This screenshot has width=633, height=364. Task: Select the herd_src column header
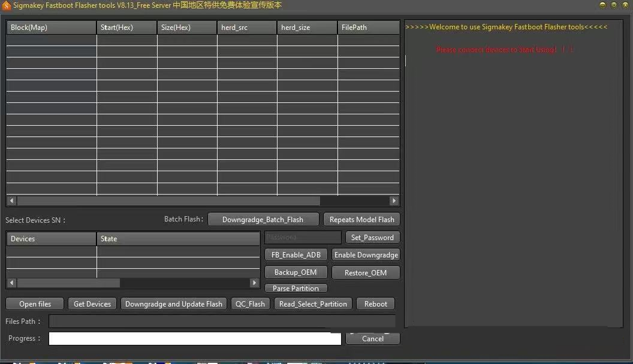coord(247,28)
